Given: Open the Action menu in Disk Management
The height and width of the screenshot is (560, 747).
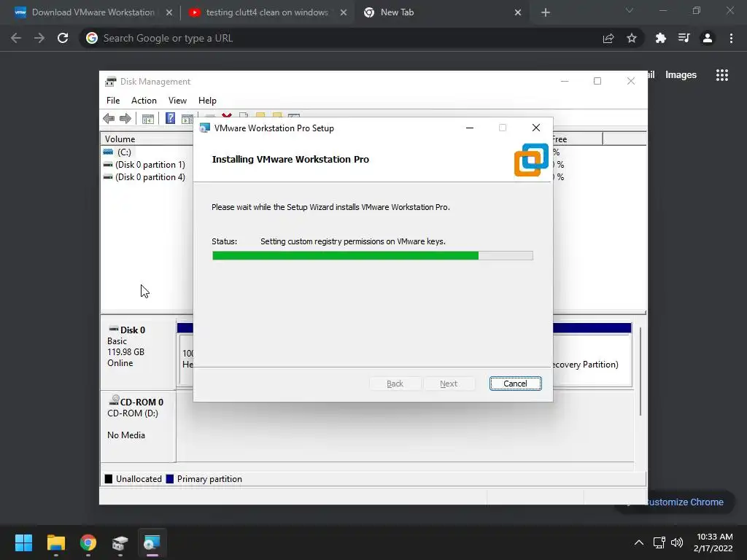Looking at the screenshot, I should point(144,101).
